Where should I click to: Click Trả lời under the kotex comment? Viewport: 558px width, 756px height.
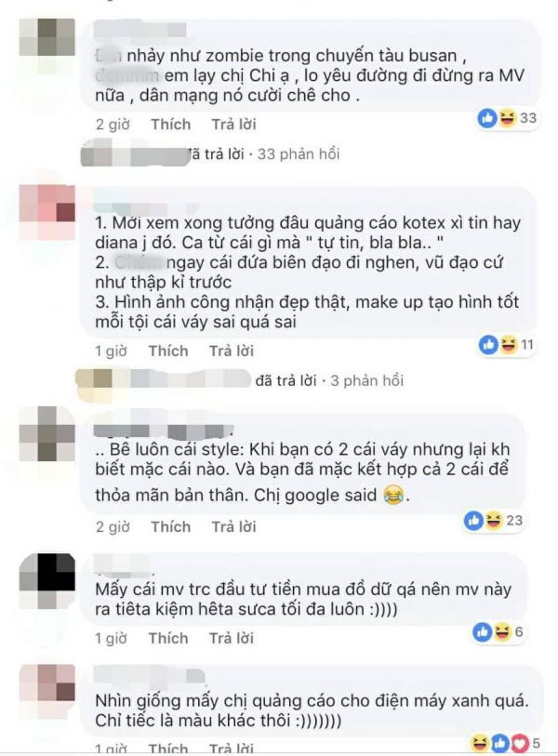coord(232,351)
